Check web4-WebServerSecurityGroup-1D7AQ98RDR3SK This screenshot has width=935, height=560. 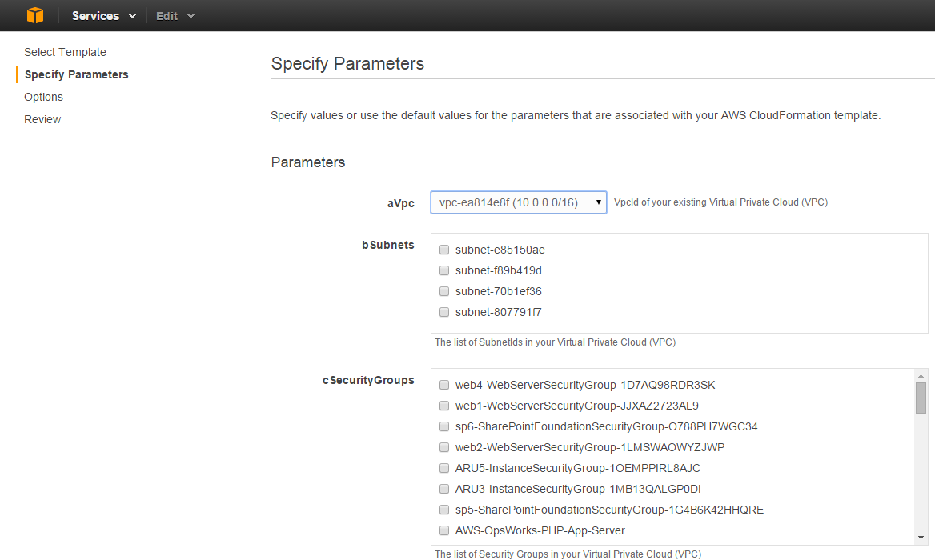click(444, 385)
